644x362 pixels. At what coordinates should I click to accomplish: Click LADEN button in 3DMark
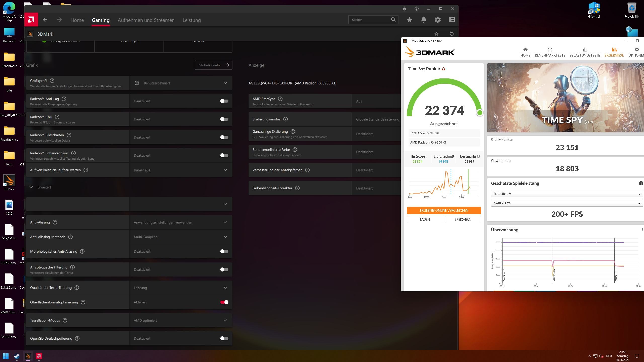(425, 219)
